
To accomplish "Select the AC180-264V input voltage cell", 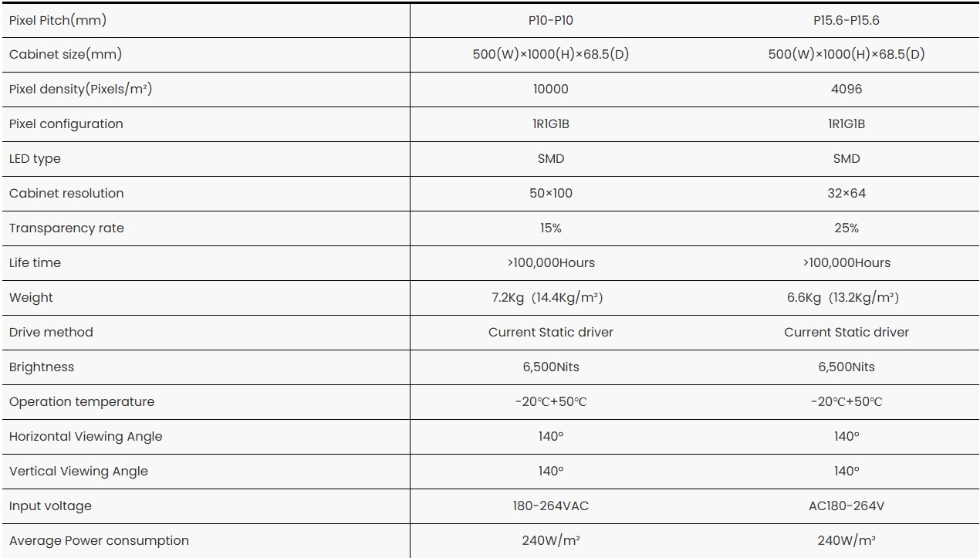I will coord(847,506).
